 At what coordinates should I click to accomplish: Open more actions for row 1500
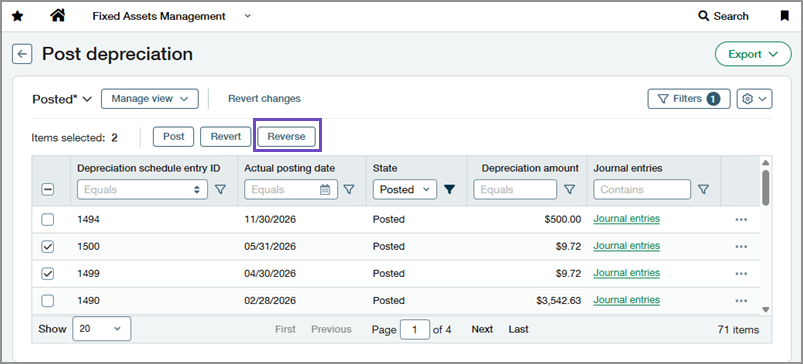pyautogui.click(x=741, y=247)
